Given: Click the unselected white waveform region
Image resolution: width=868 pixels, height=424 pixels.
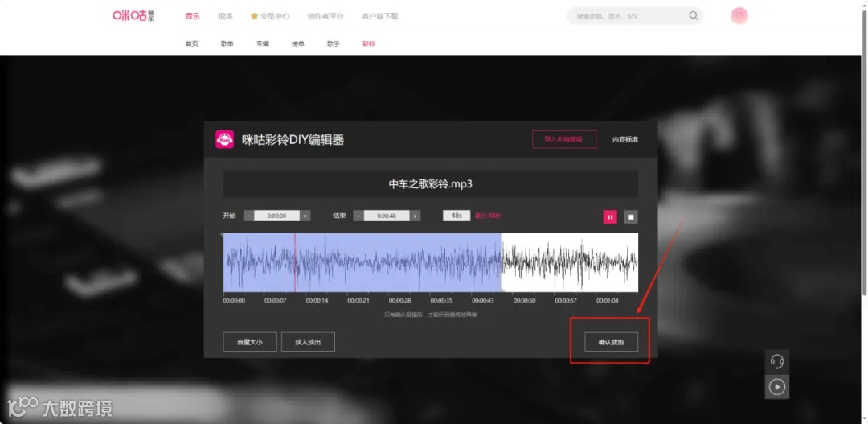Looking at the screenshot, I should 570,262.
